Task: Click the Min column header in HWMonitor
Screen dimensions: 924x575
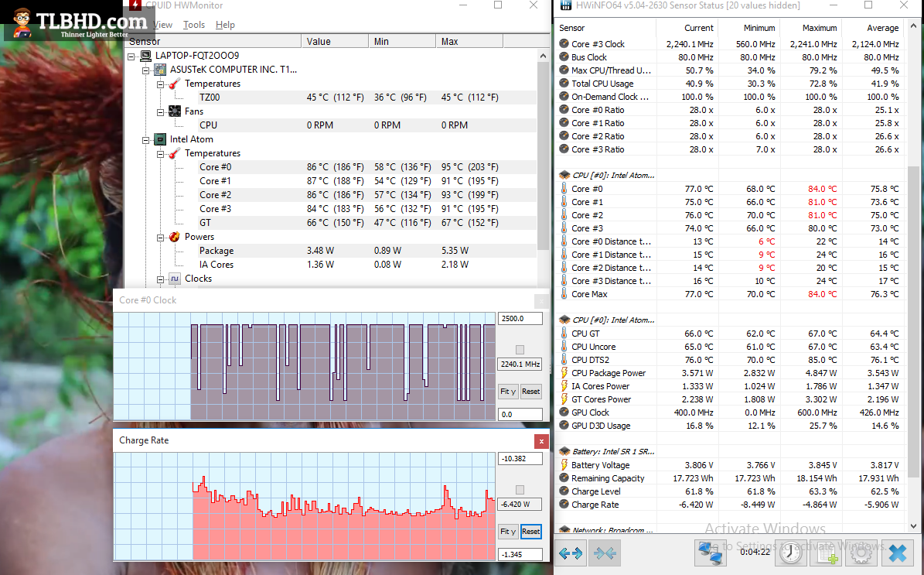Action: (402, 41)
